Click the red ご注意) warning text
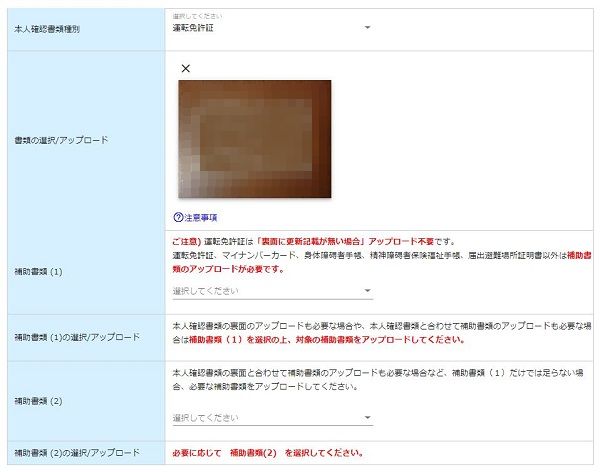The width and height of the screenshot is (600, 472). click(x=187, y=242)
